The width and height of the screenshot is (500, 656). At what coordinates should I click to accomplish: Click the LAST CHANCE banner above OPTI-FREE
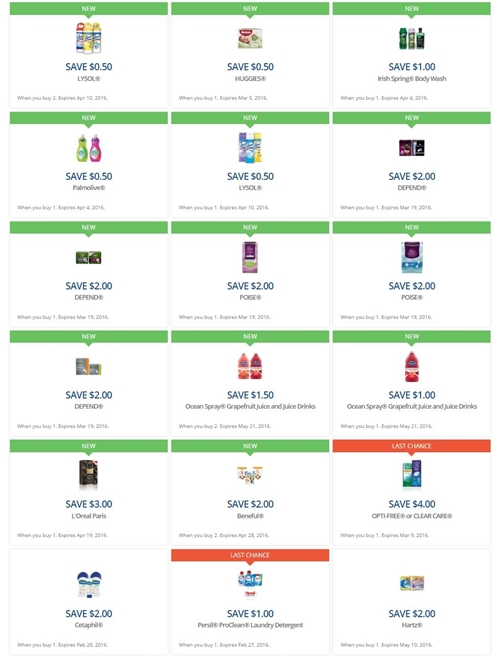412,446
